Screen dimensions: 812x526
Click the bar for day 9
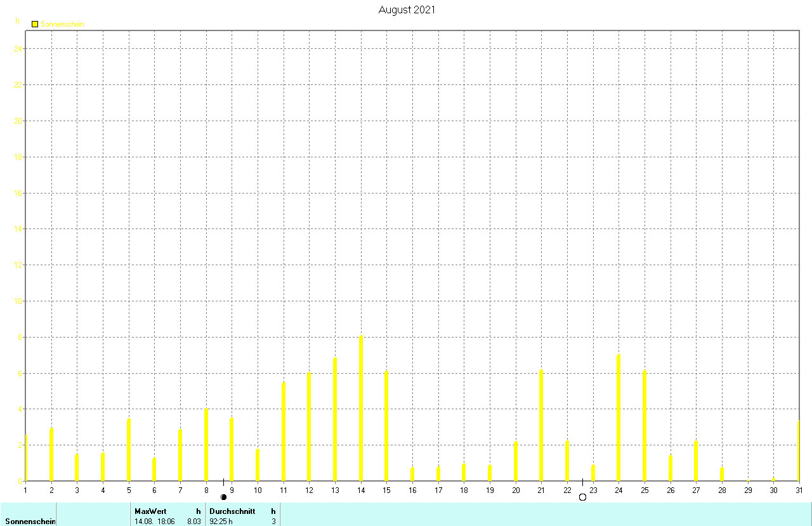232,449
